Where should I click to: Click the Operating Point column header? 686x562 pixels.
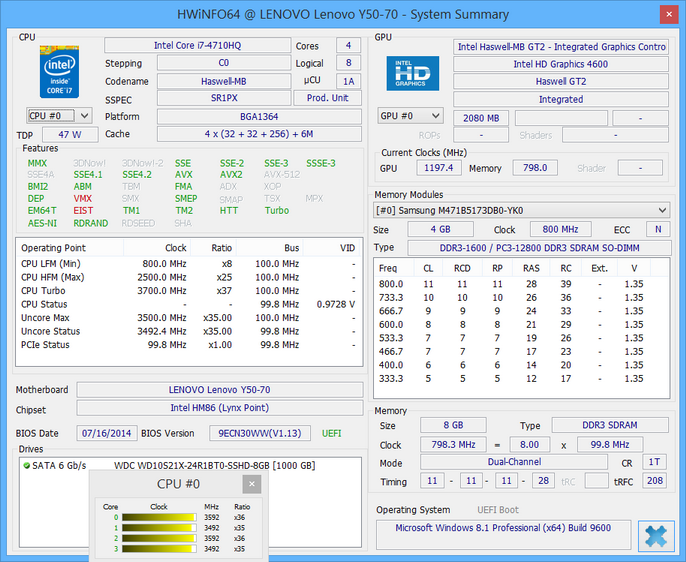click(70, 248)
